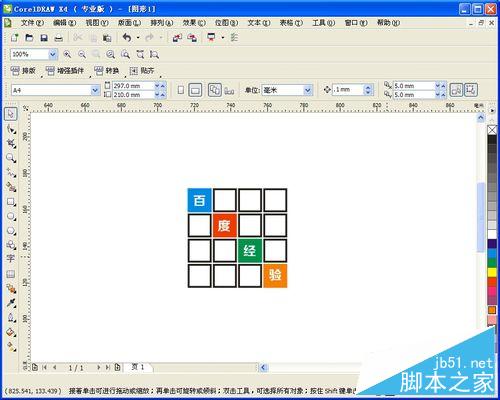Image resolution: width=500 pixels, height=400 pixels.
Task: Pick the black swatch in color palette
Action: click(492, 139)
